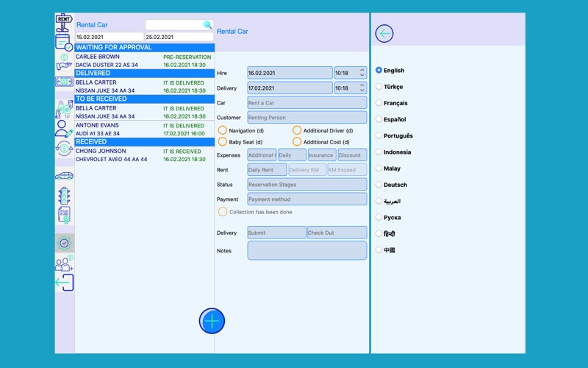Select the Arabic language option
Screen dimensions: 588x368
click(388, 201)
